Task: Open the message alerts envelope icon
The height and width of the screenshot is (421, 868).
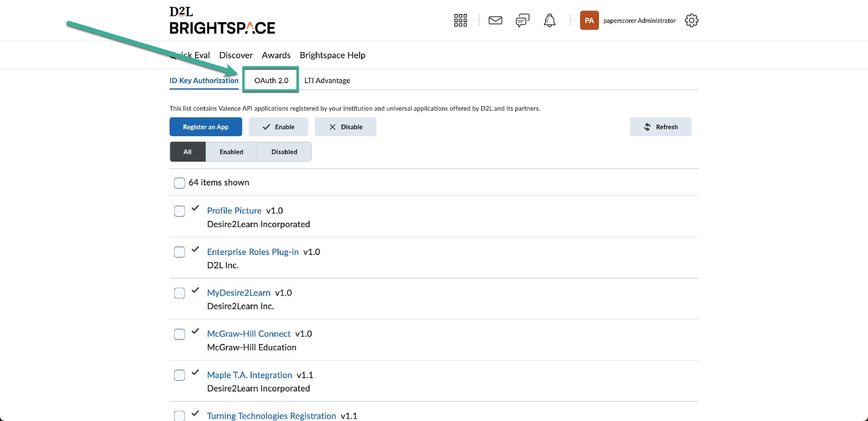Action: (x=495, y=20)
